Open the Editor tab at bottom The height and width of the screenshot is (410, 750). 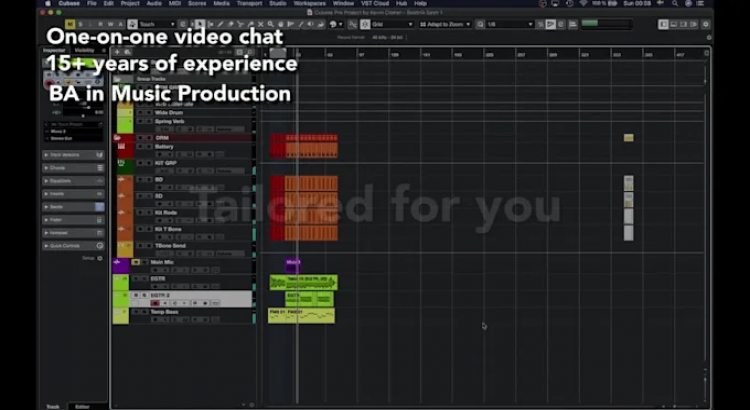pos(83,406)
